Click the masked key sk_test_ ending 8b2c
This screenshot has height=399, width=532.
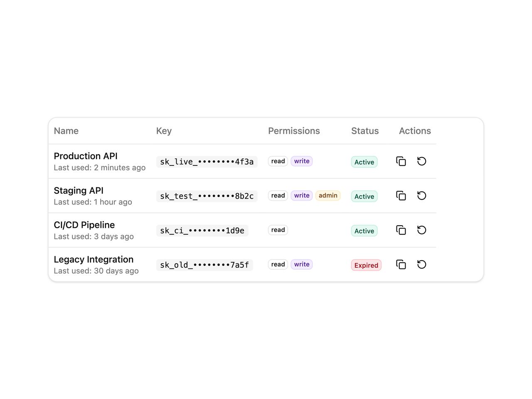[x=207, y=196]
